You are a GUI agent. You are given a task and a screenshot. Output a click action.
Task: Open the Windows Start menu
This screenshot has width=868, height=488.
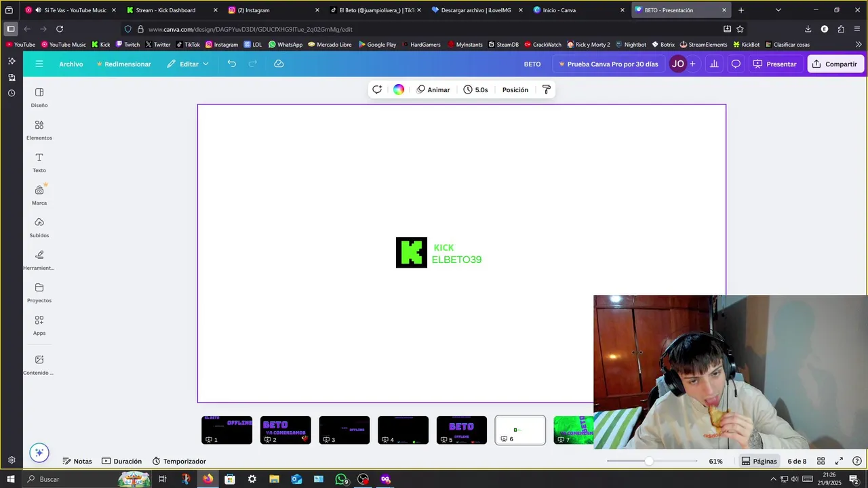11,479
